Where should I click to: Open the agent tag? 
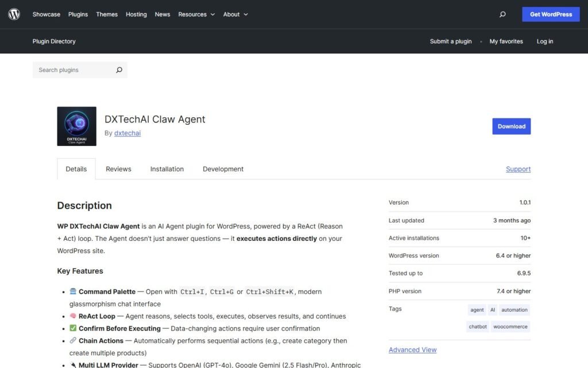click(x=477, y=310)
